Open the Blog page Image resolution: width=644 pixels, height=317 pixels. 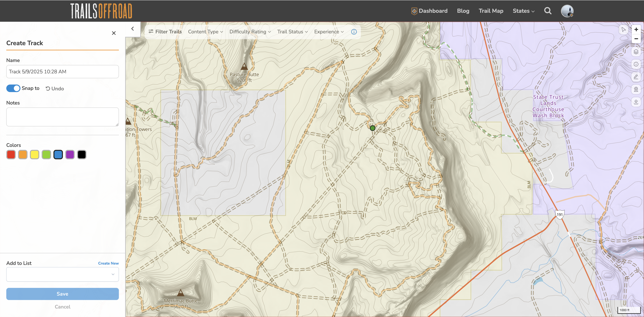pos(463,11)
